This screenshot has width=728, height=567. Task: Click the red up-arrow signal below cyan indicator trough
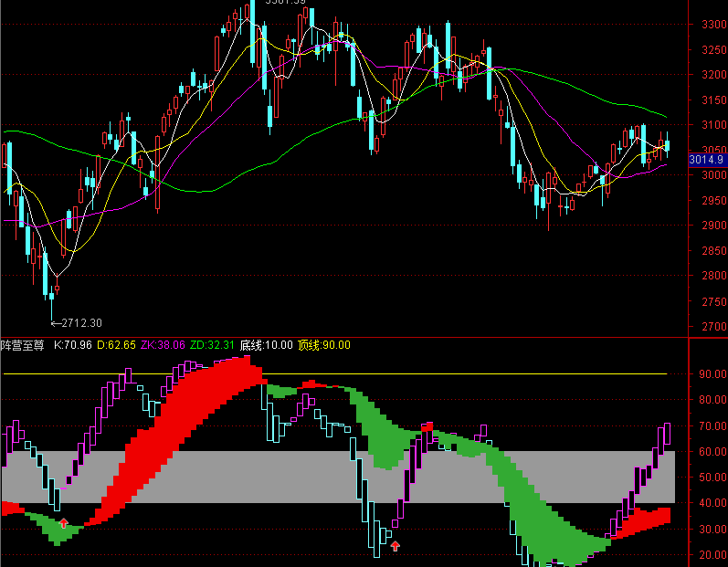396,546
